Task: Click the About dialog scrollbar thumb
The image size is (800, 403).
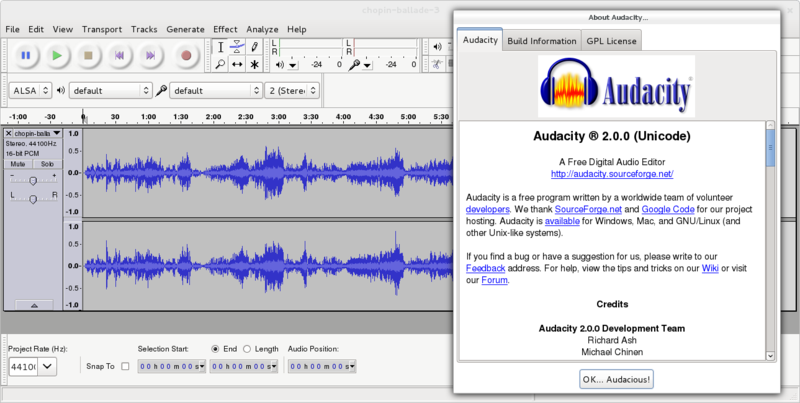Action: [770, 148]
